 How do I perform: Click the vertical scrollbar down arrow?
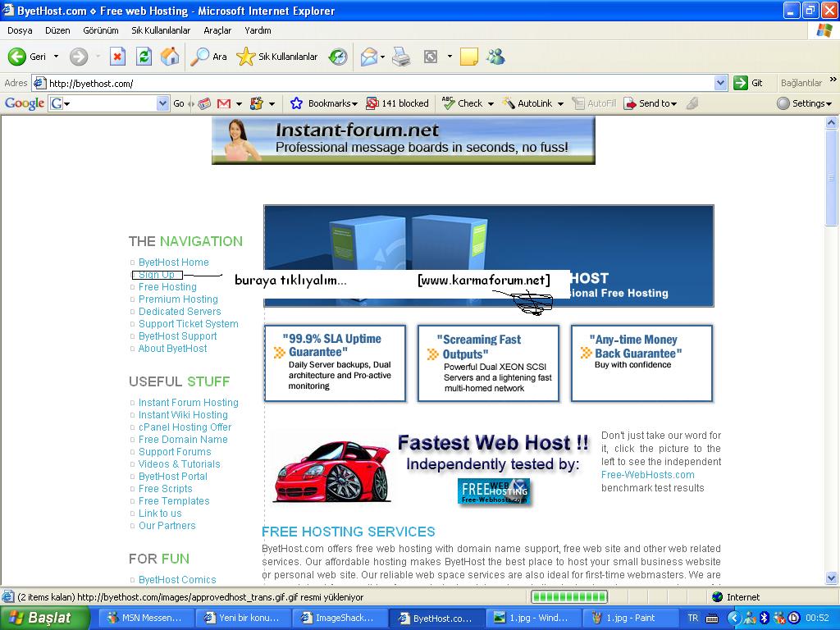click(832, 577)
